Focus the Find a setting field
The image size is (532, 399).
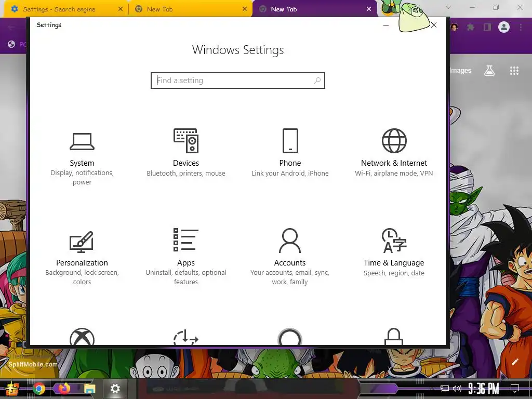point(238,81)
